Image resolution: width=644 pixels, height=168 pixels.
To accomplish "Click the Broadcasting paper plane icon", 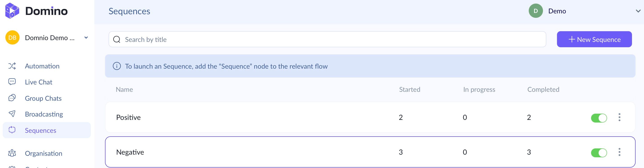I will [x=12, y=114].
